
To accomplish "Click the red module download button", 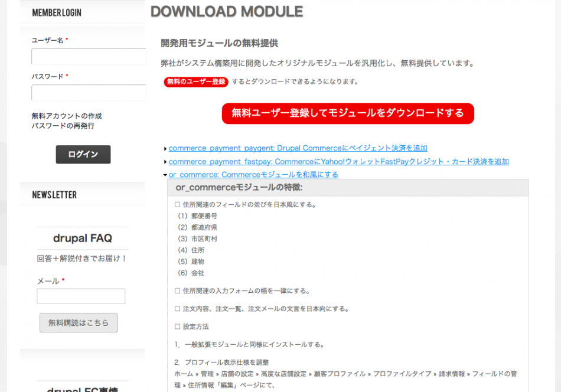I will point(348,113).
